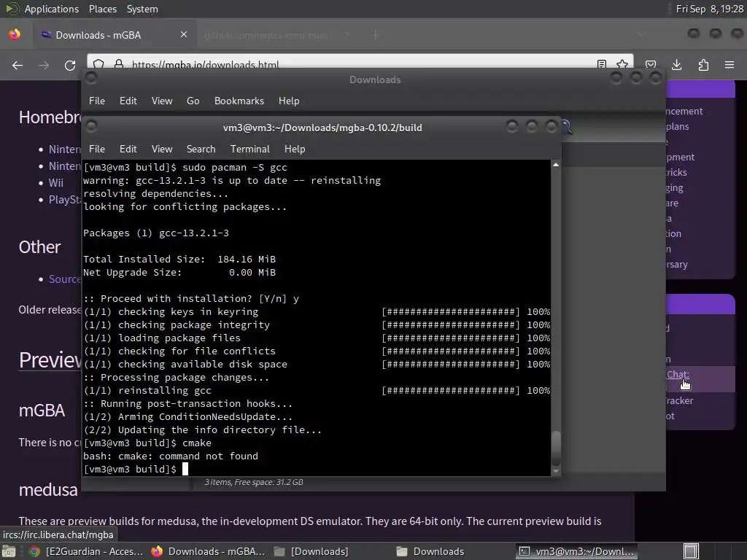Click the tracking protection shield icon

tap(98, 64)
